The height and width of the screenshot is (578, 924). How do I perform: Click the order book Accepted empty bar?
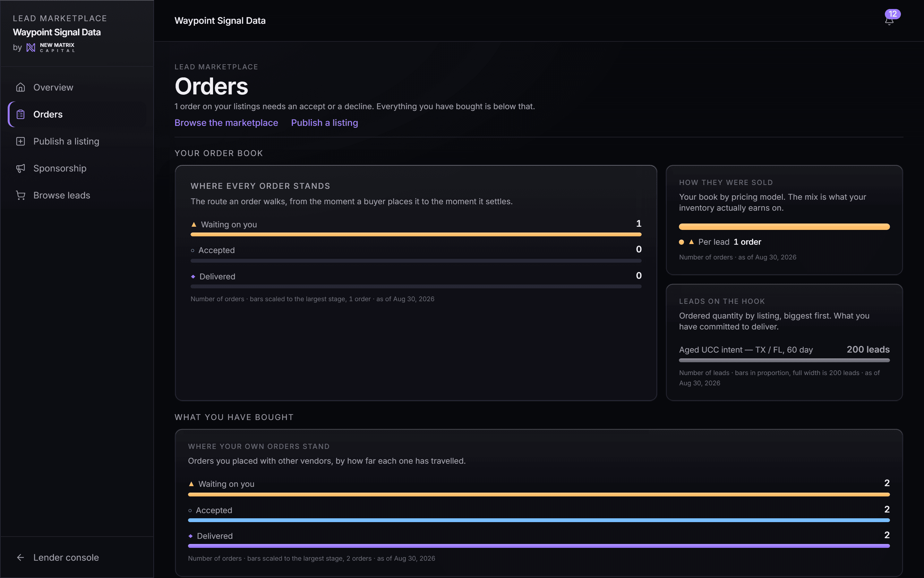tap(416, 261)
